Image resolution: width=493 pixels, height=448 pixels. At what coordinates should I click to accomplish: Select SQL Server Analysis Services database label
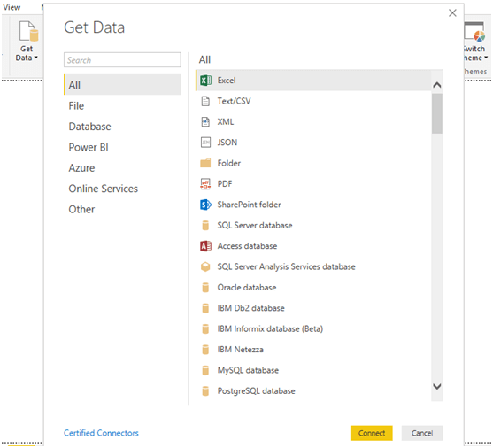click(287, 266)
